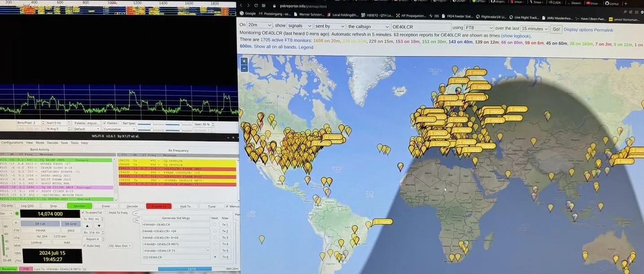The width and height of the screenshot is (644, 274).
Task: Click the Log QSO button
Action: click(27, 206)
